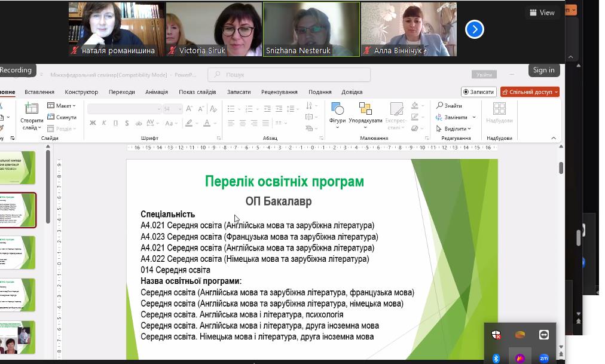Viewport: 605px width, 364px height.
Task: Expand the Макет layout dropdown
Action: (x=62, y=106)
